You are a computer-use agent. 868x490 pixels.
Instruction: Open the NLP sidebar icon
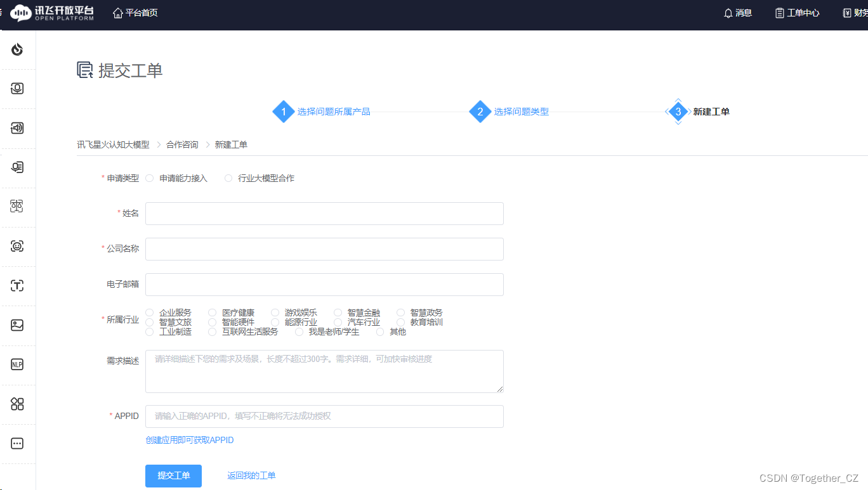pyautogui.click(x=17, y=364)
